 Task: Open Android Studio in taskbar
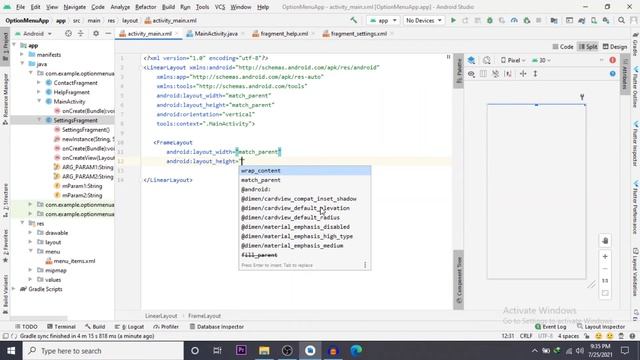(x=310, y=351)
